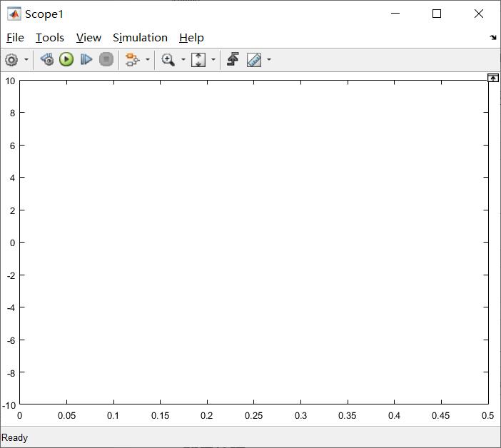The height and width of the screenshot is (448, 501).
Task: Run the simulation with the green play button
Action: [66, 60]
